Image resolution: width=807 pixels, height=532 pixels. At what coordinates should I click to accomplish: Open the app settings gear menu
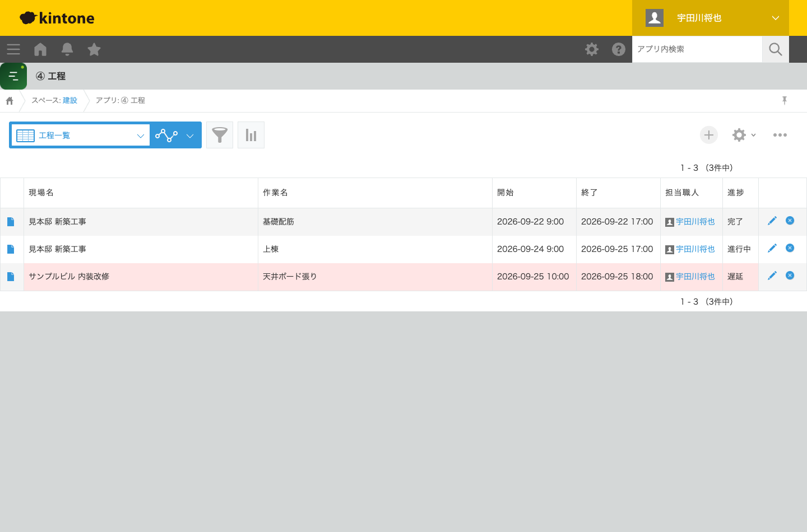[x=744, y=135]
